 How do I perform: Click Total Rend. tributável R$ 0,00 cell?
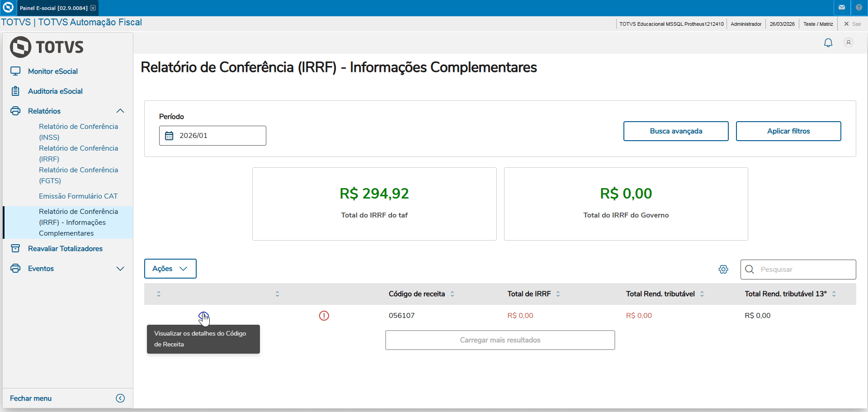click(x=639, y=316)
